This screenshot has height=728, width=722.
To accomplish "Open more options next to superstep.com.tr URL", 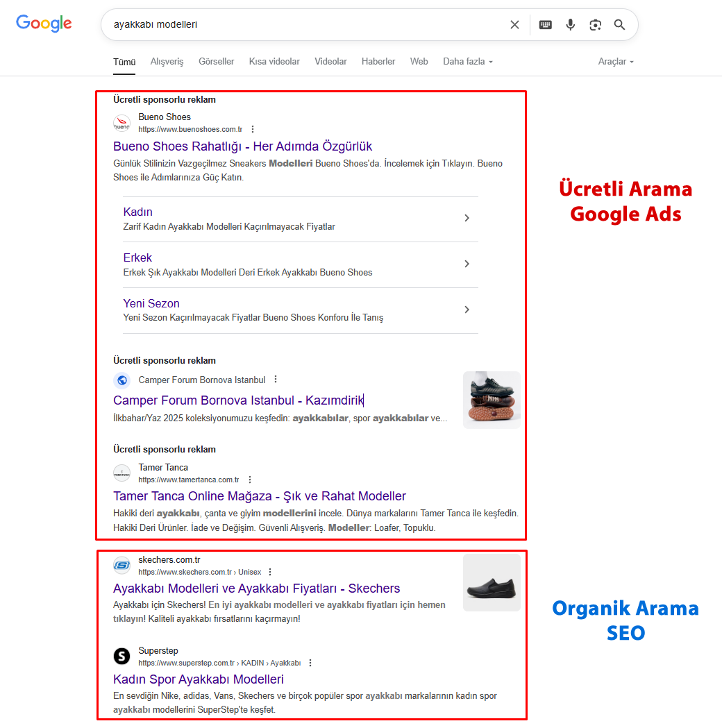I will point(310,663).
